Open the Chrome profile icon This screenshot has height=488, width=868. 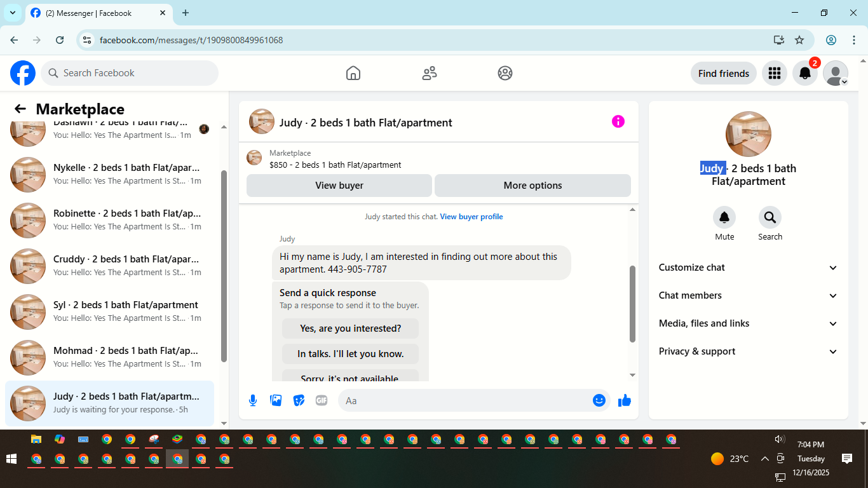click(x=831, y=40)
